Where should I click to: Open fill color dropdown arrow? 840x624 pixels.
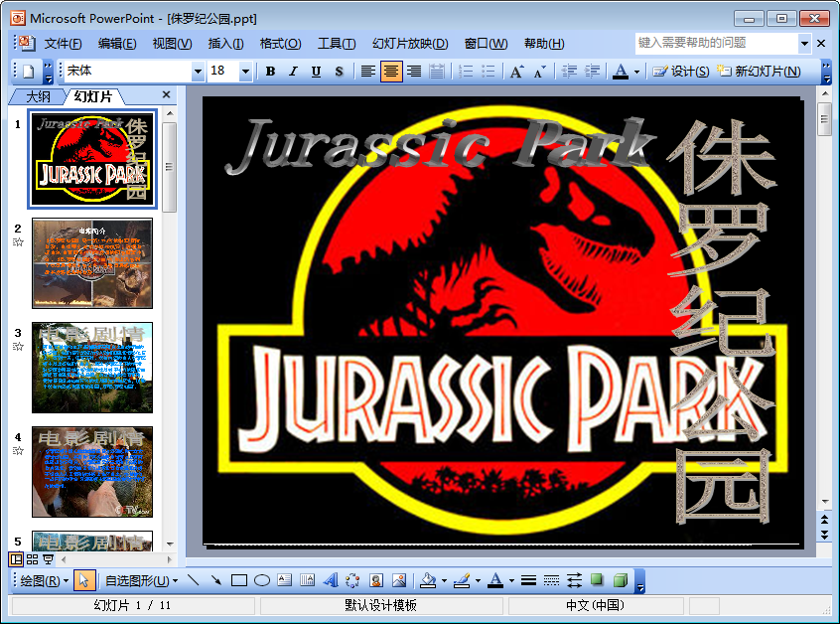(x=444, y=580)
